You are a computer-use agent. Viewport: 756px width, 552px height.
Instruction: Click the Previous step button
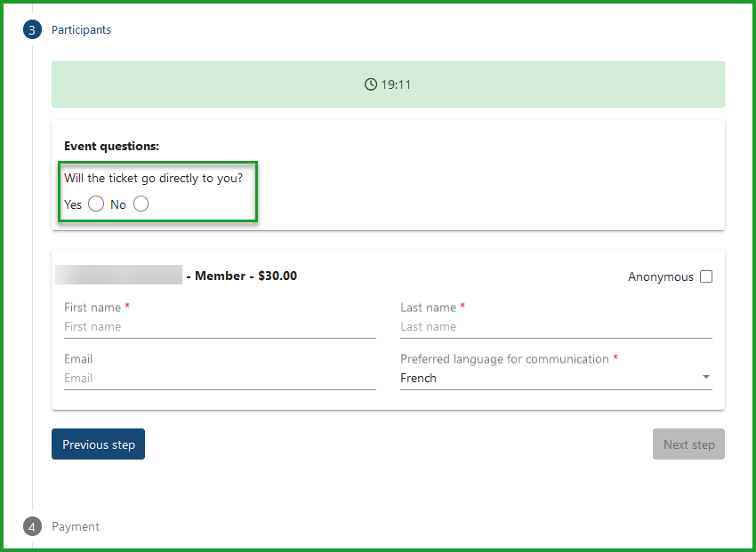click(98, 444)
